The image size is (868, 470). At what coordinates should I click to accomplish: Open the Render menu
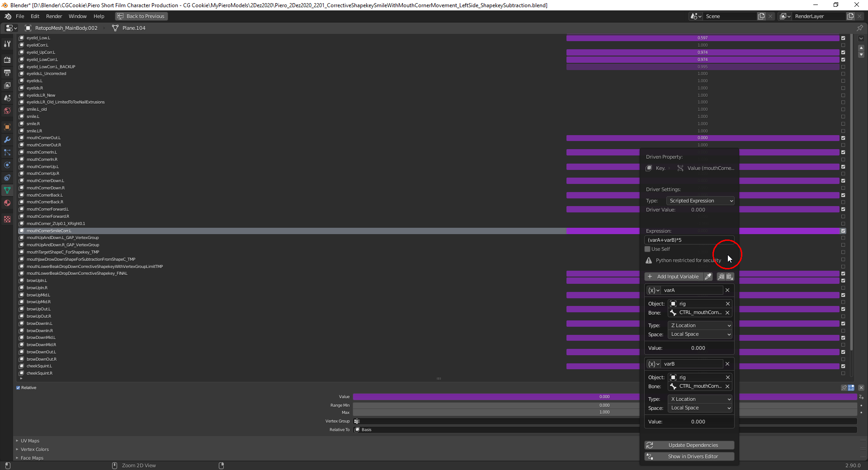pyautogui.click(x=54, y=16)
